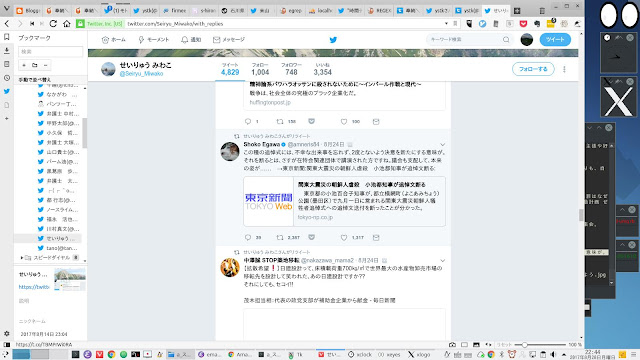Open closed tabs trash can
Image resolution: width=640 pixels, height=360 pixels.
tap(542, 11)
